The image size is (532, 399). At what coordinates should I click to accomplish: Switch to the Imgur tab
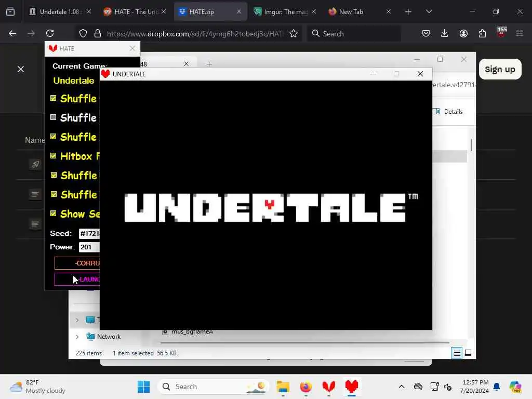(x=285, y=11)
